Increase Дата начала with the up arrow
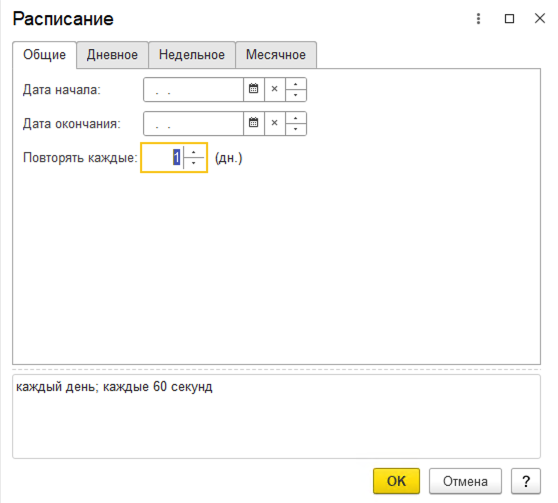The width and height of the screenshot is (558, 503). (x=296, y=84)
